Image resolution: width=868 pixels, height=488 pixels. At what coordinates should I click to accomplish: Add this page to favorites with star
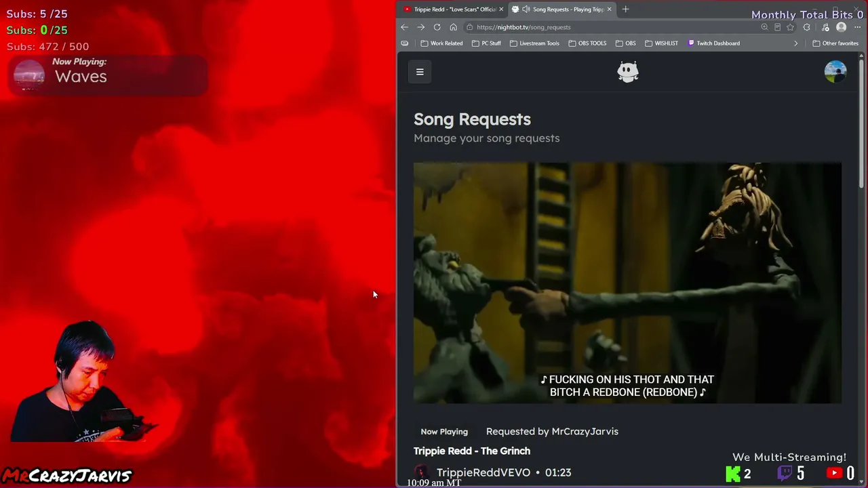click(x=790, y=27)
